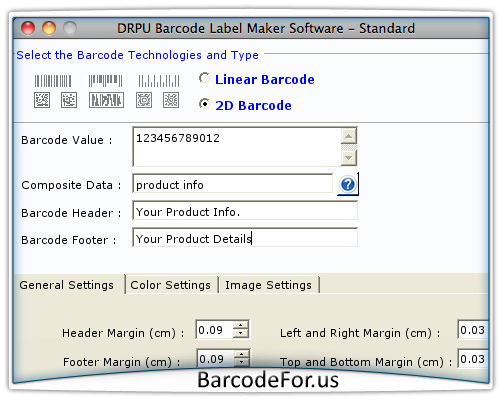Image resolution: width=500 pixels, height=400 pixels.
Task: Click the Left and Right Margin field
Action: tap(473, 330)
